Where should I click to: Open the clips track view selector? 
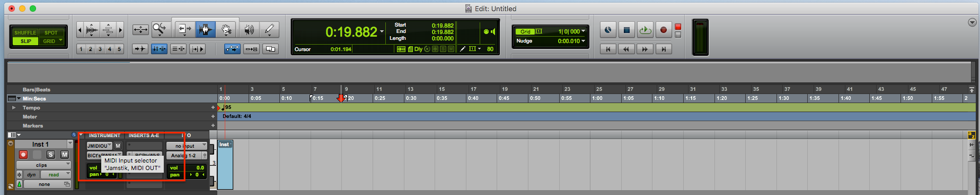click(x=43, y=165)
